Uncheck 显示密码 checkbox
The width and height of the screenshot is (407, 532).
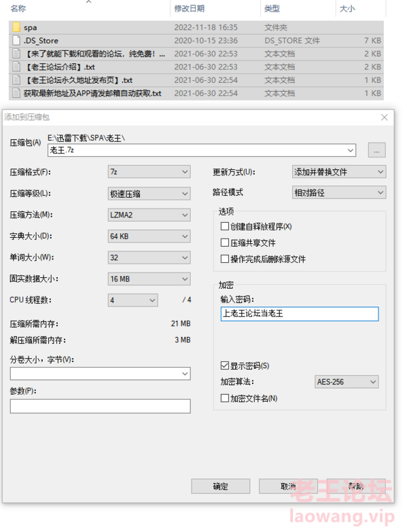[x=224, y=366]
